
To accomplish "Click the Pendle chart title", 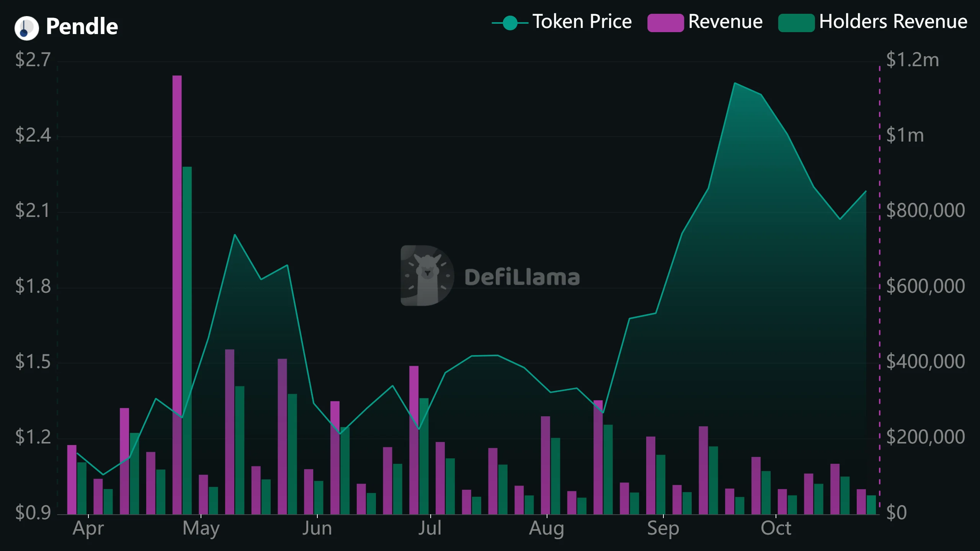I will coord(82,26).
